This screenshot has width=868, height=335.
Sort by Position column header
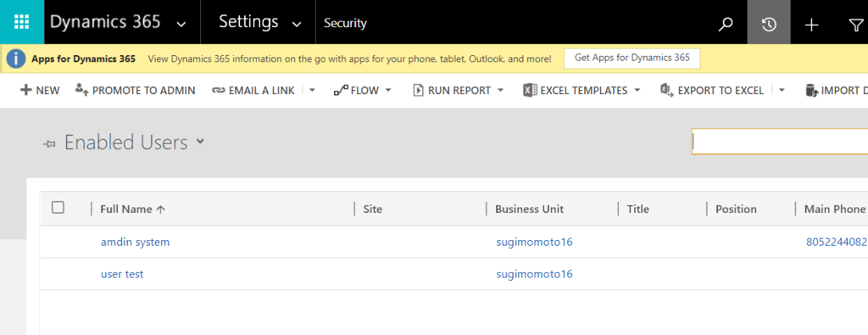(x=736, y=209)
